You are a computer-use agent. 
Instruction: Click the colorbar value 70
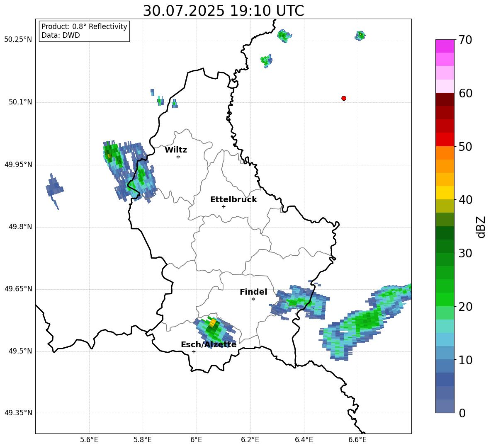(465, 40)
